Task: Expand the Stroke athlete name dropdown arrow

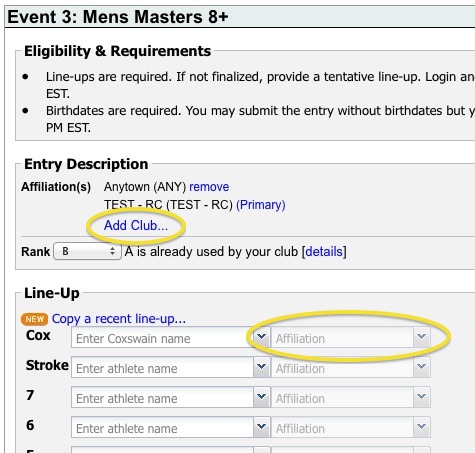Action: (x=261, y=367)
